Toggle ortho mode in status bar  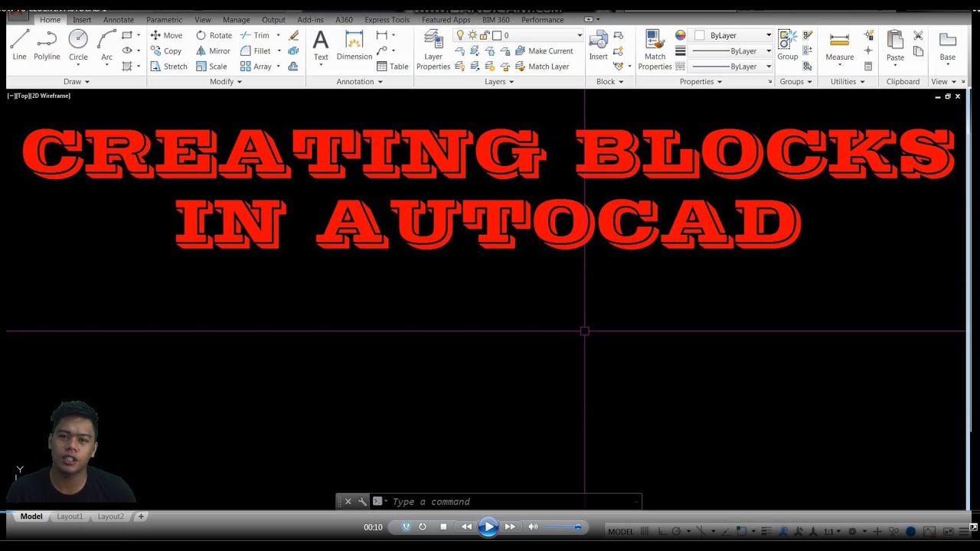point(662,531)
